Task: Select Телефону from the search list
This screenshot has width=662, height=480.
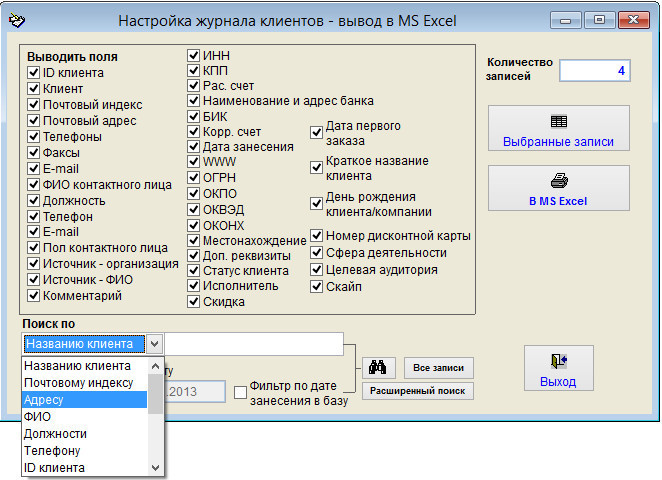Action: tap(84, 451)
